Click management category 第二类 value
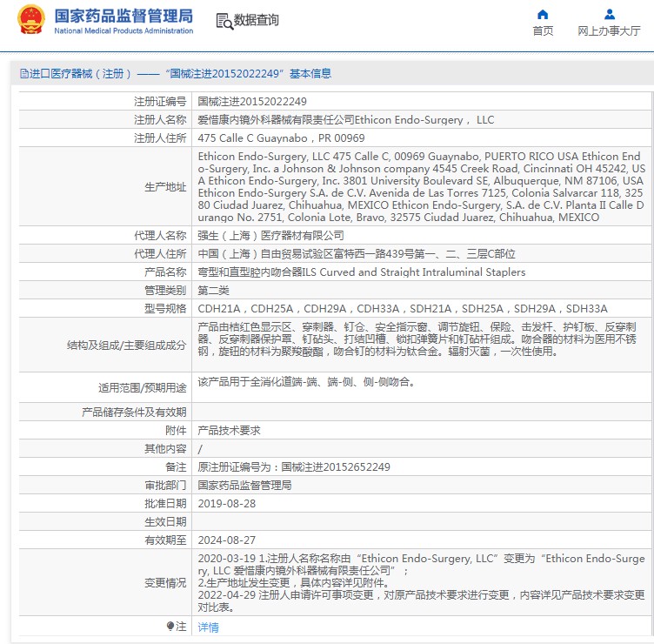The image size is (654, 644). [x=213, y=291]
